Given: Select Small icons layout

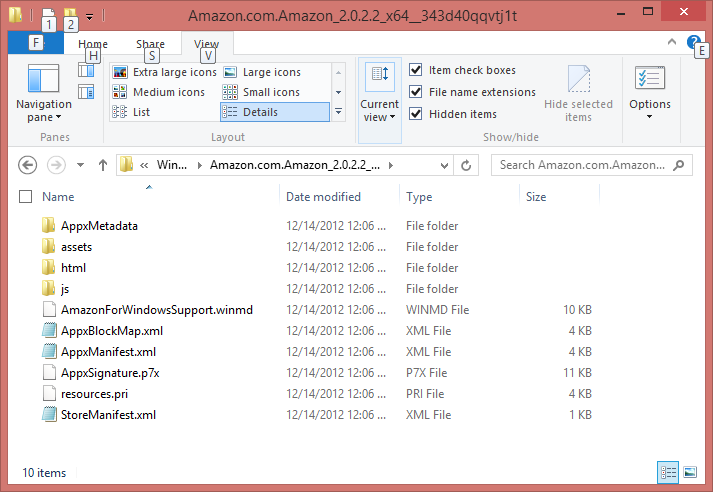Looking at the screenshot, I should pos(261,92).
